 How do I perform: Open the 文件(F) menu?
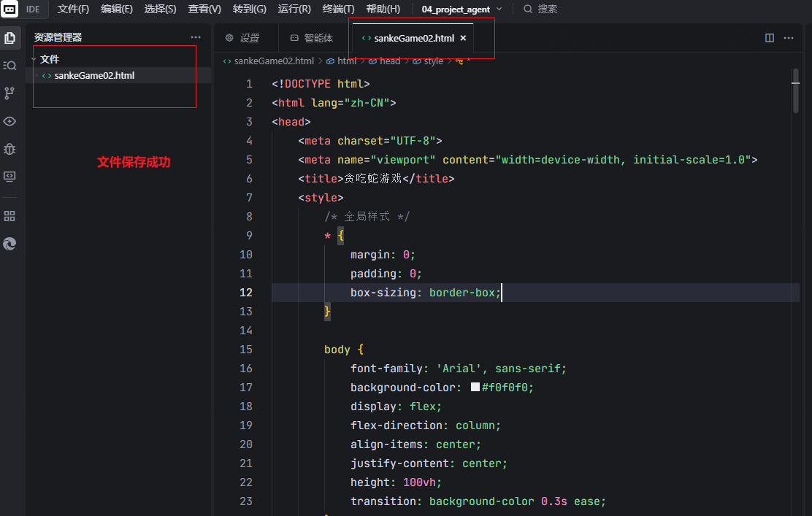pos(73,9)
